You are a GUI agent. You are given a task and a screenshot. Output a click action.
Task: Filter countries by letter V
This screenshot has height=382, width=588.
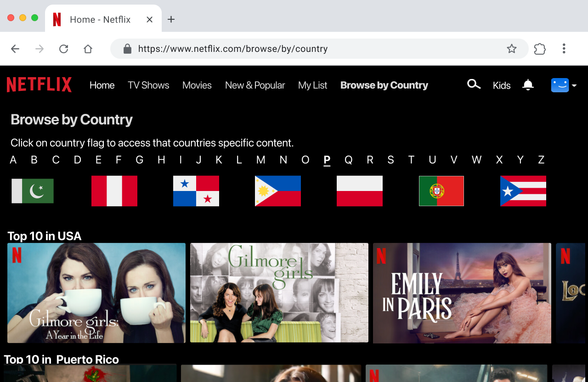point(454,160)
